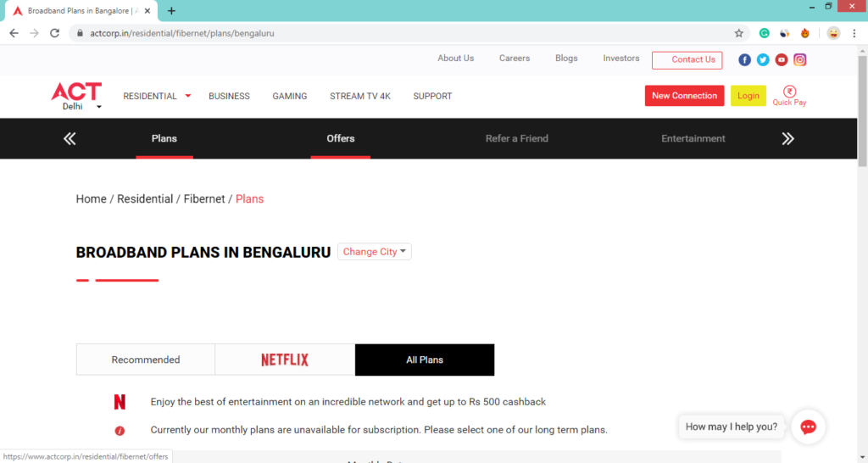Open ACT Twitter page icon
The height and width of the screenshot is (463, 868).
coord(763,60)
